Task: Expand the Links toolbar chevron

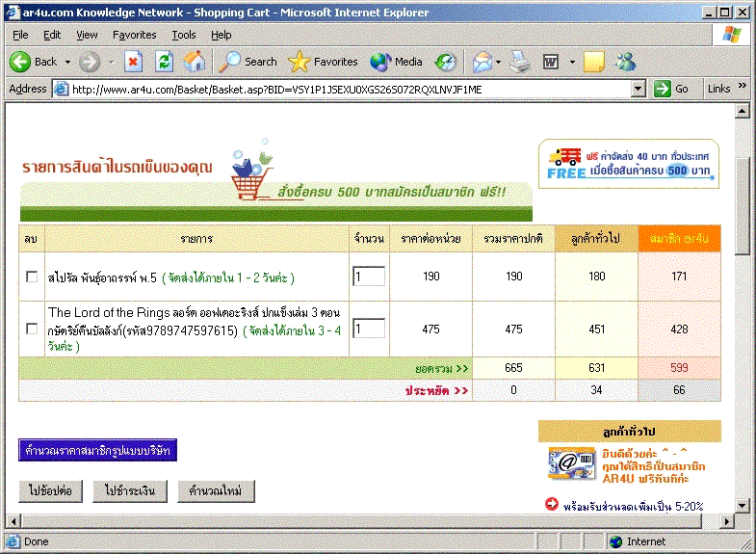Action: 743,88
